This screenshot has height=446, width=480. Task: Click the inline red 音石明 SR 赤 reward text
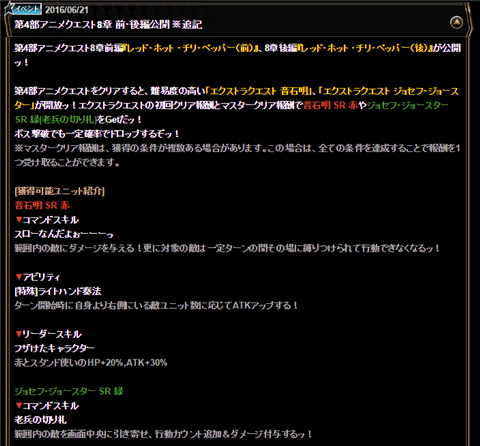[x=331, y=105]
